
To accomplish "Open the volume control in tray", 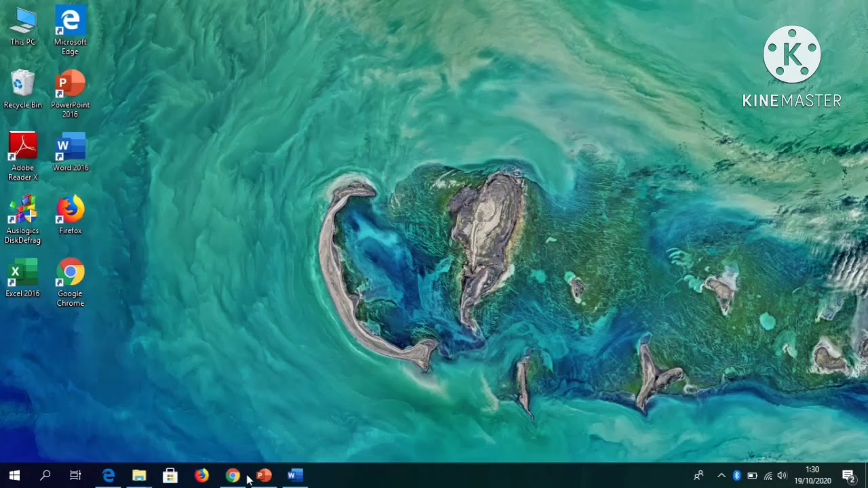I will click(x=783, y=476).
